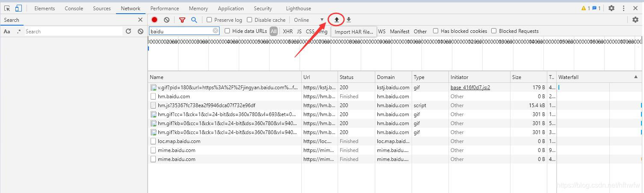Close the DevTools panel
This screenshot has height=193, width=644.
click(635, 8)
